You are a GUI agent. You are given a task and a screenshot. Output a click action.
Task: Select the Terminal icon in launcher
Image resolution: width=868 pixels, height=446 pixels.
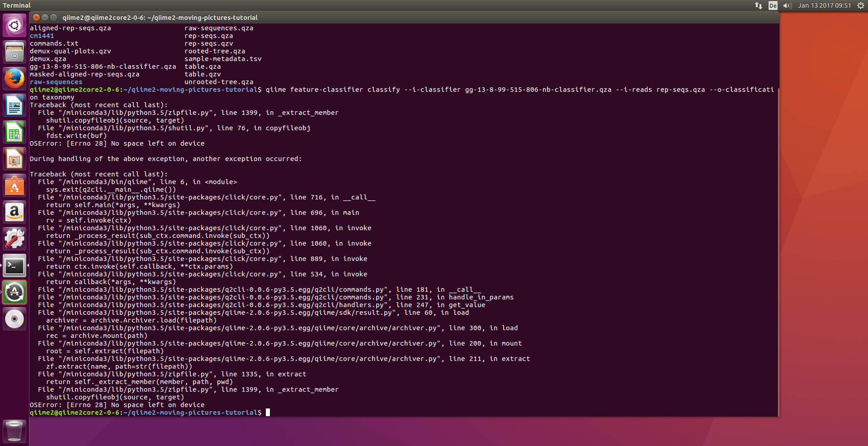tap(14, 266)
